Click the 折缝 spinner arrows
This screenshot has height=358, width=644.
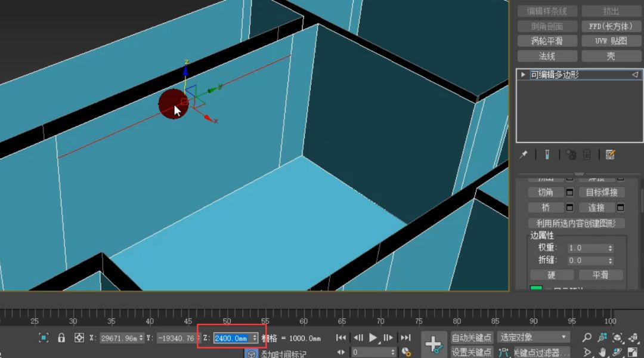[x=611, y=261]
